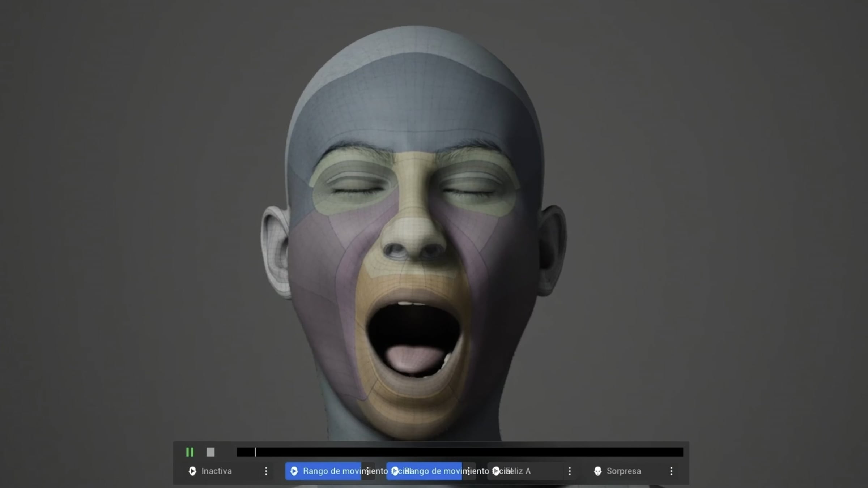868x488 pixels.
Task: Open the three-dot menu of the second Rango de movimiento
Action: point(469,471)
